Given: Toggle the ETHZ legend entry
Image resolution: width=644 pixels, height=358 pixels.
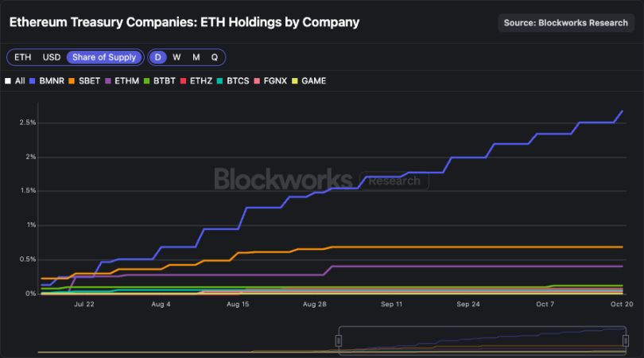Looking at the screenshot, I should (198, 80).
